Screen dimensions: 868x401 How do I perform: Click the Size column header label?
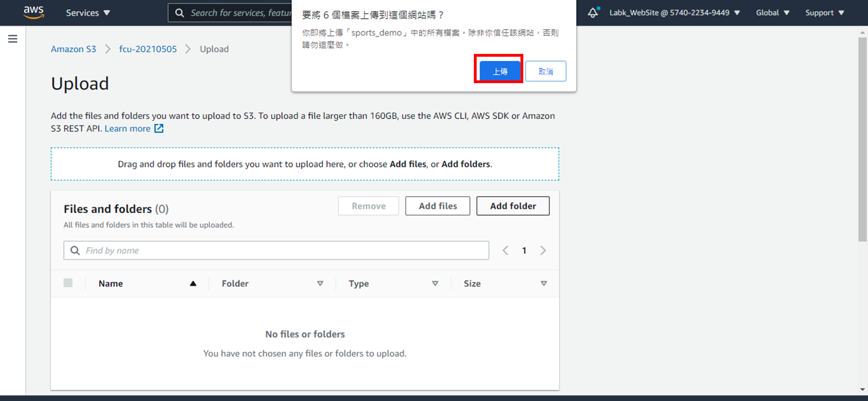click(x=472, y=284)
